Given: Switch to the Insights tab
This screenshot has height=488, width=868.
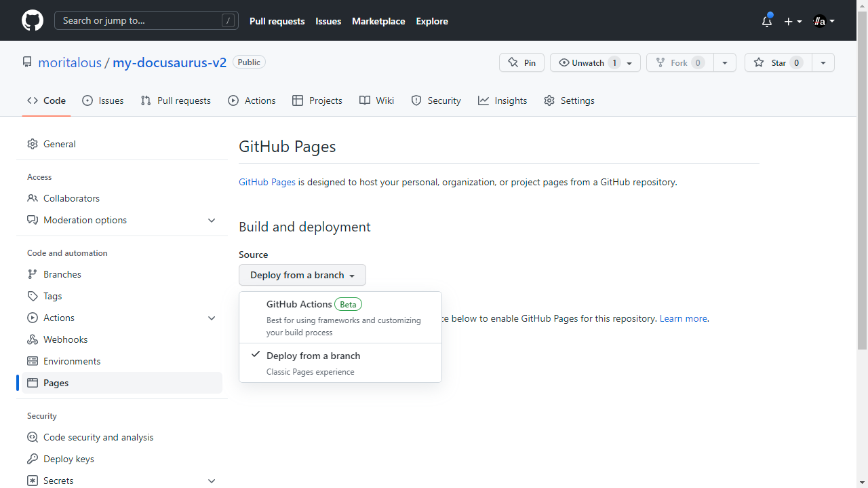Looking at the screenshot, I should [x=502, y=100].
